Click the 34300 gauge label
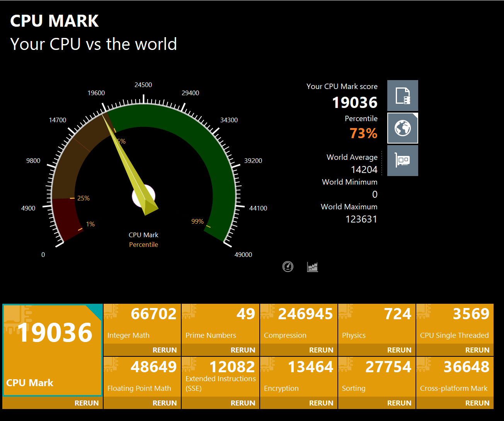504x421 pixels. (229, 120)
